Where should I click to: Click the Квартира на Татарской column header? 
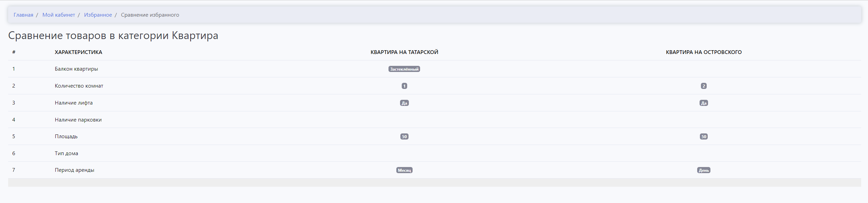(x=404, y=52)
